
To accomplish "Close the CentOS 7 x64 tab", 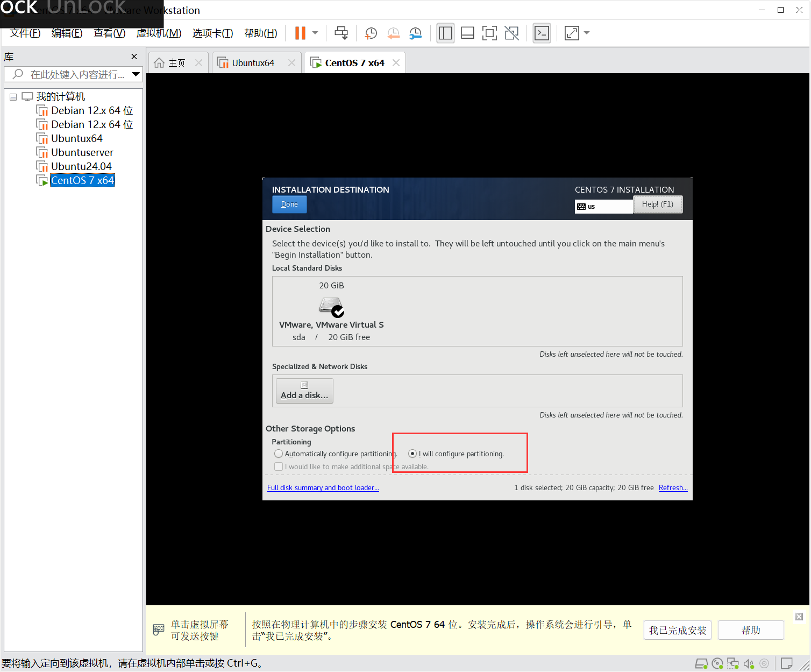I will pos(396,63).
